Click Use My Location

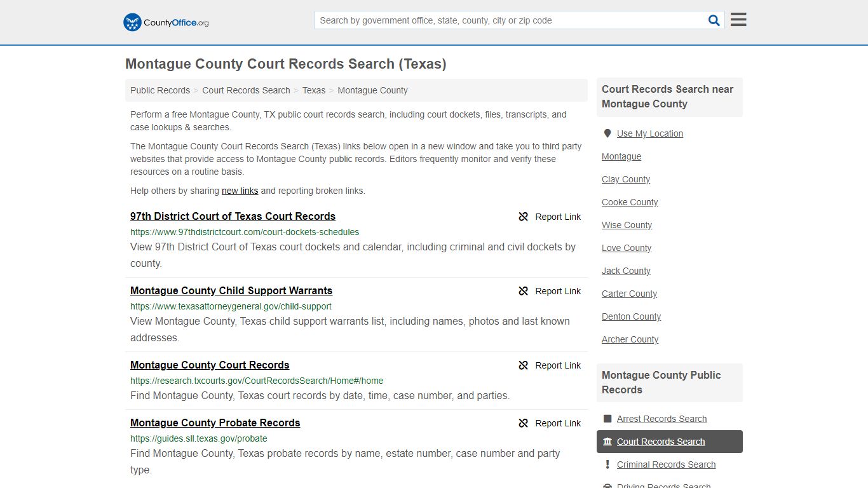[650, 133]
